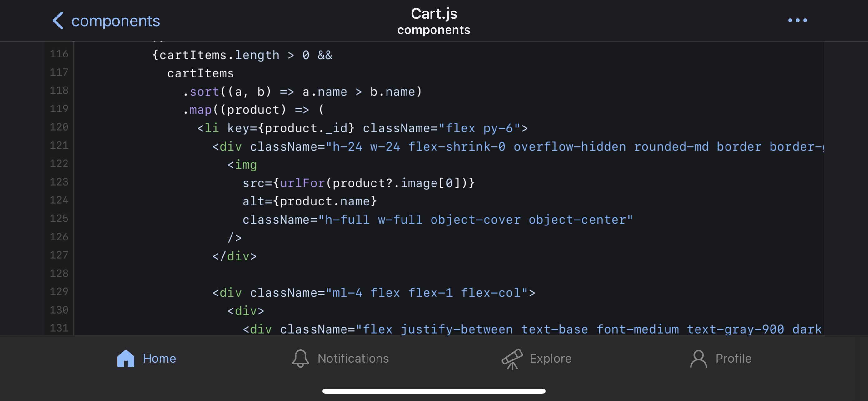Image resolution: width=868 pixels, height=401 pixels.
Task: Tap the home indicator bar at bottom
Action: 434,391
